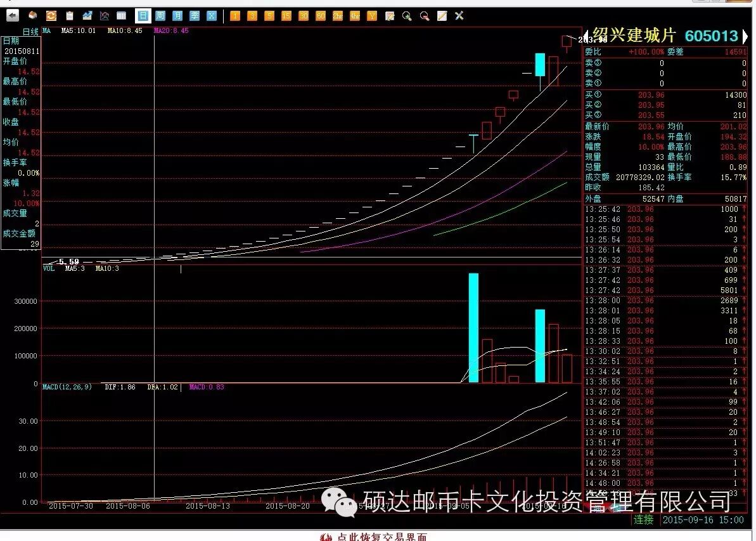Switch to quarterly 季 period chart

[195, 16]
